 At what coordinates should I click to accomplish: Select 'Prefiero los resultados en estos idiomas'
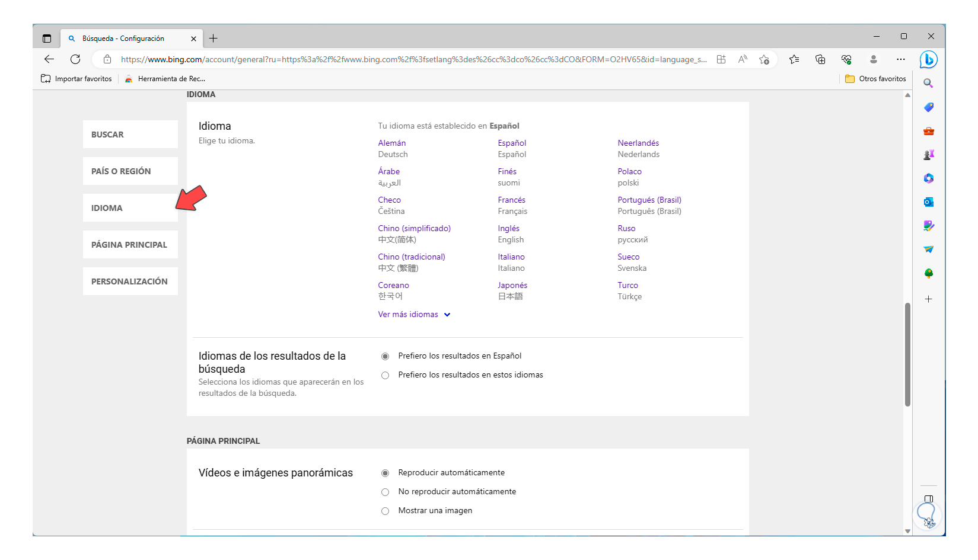(386, 375)
